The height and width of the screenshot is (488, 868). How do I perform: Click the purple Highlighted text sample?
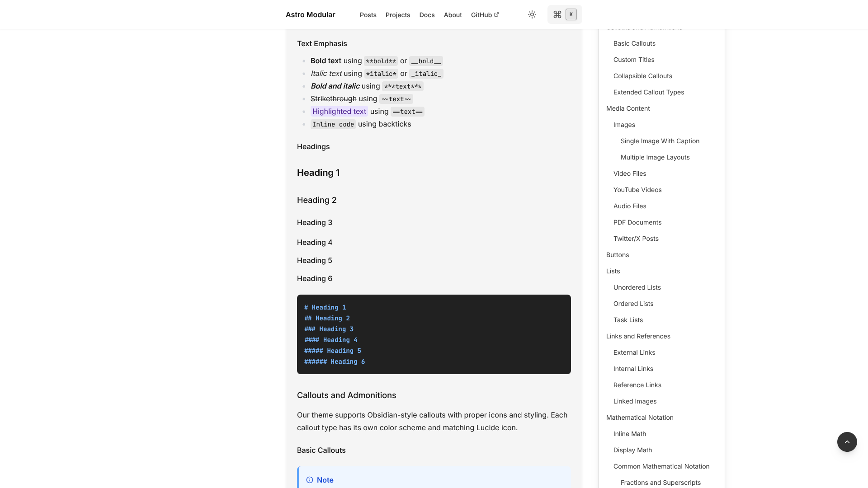(339, 111)
